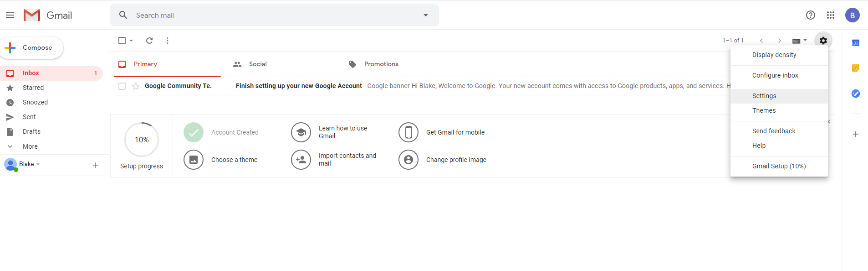Open Blake hangouts status dropdown
The height and width of the screenshot is (271, 868).
[30, 164]
